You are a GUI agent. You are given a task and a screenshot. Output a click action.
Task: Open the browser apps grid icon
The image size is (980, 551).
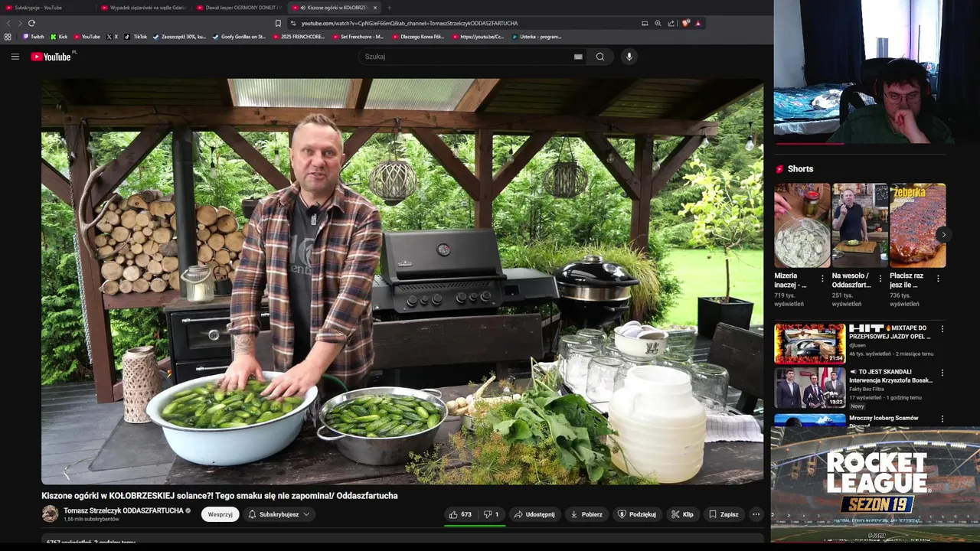pos(8,37)
